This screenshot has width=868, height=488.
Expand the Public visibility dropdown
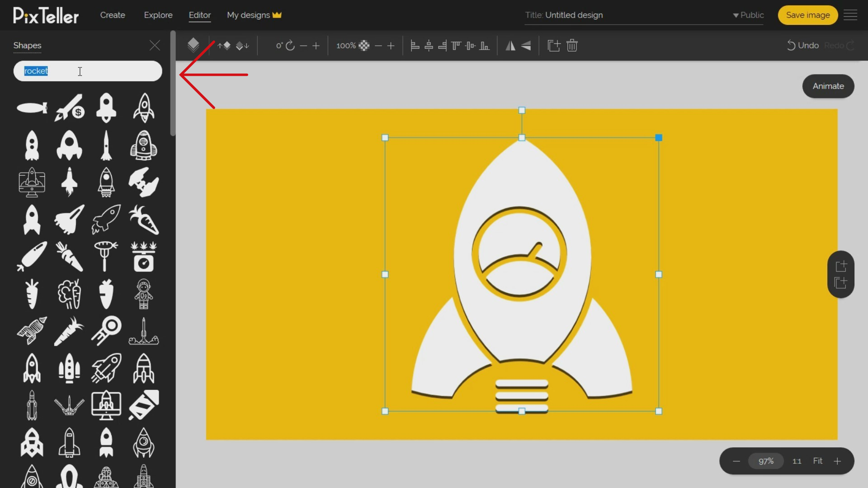tap(748, 15)
